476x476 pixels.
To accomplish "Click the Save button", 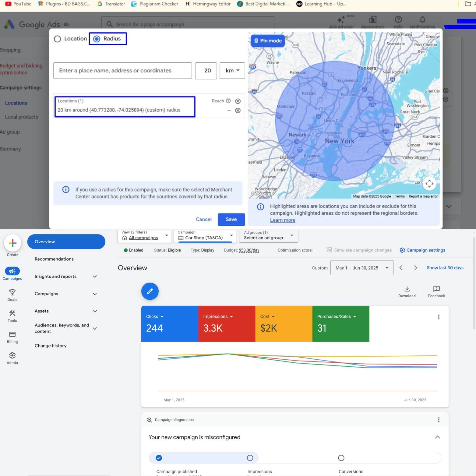I will pyautogui.click(x=231, y=220).
